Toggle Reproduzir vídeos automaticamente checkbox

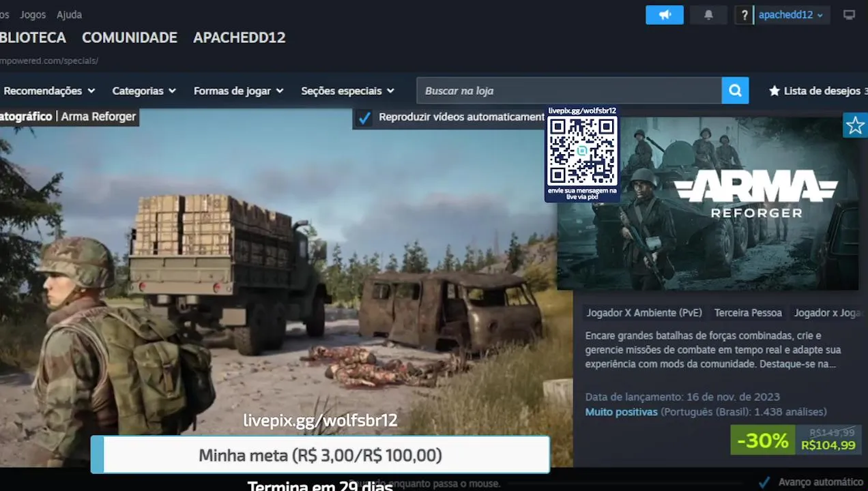[364, 117]
